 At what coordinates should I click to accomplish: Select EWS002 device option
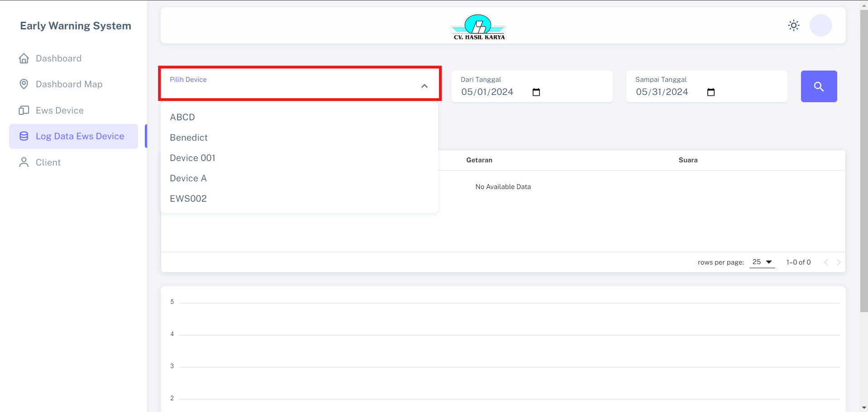188,199
